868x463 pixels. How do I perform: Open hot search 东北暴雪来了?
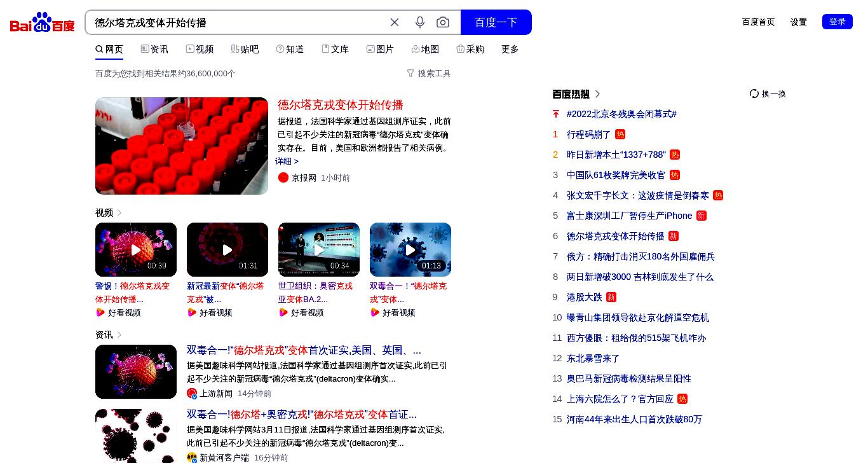(593, 358)
